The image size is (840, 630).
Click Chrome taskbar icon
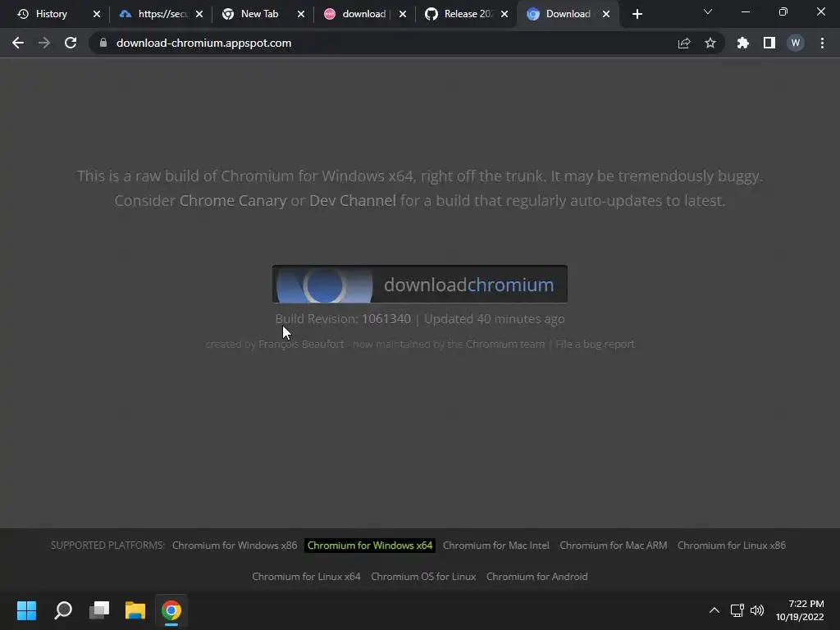click(x=171, y=610)
